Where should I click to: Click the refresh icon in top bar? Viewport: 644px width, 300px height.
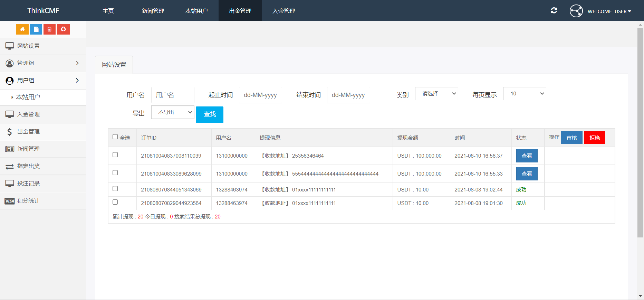[554, 10]
